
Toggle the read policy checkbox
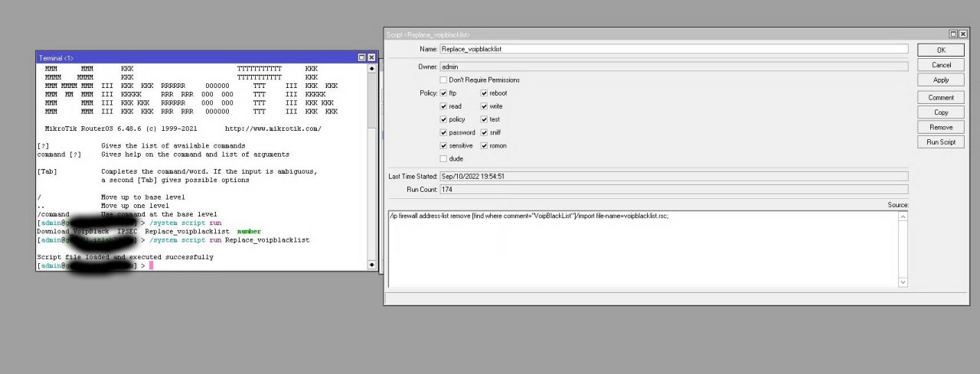[x=443, y=106]
